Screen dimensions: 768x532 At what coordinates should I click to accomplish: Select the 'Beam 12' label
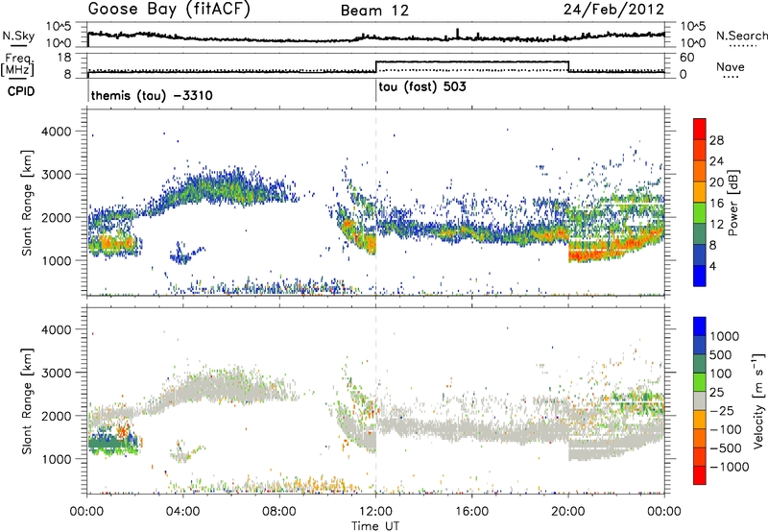click(x=374, y=11)
